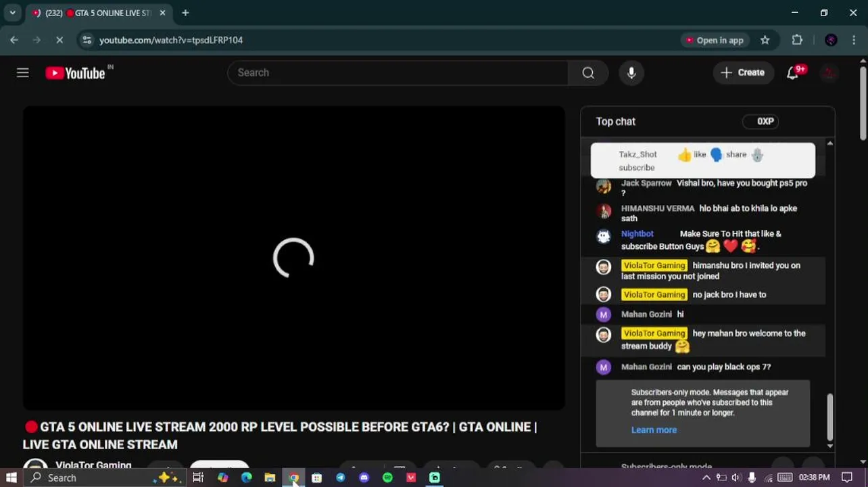The width and height of the screenshot is (868, 487).
Task: Open Spotify from taskbar
Action: point(387,478)
